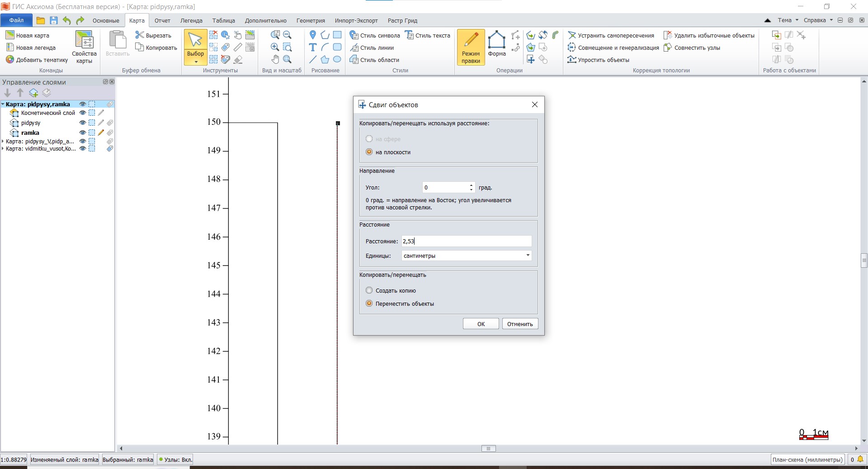Select the text drawing tool

pos(312,47)
